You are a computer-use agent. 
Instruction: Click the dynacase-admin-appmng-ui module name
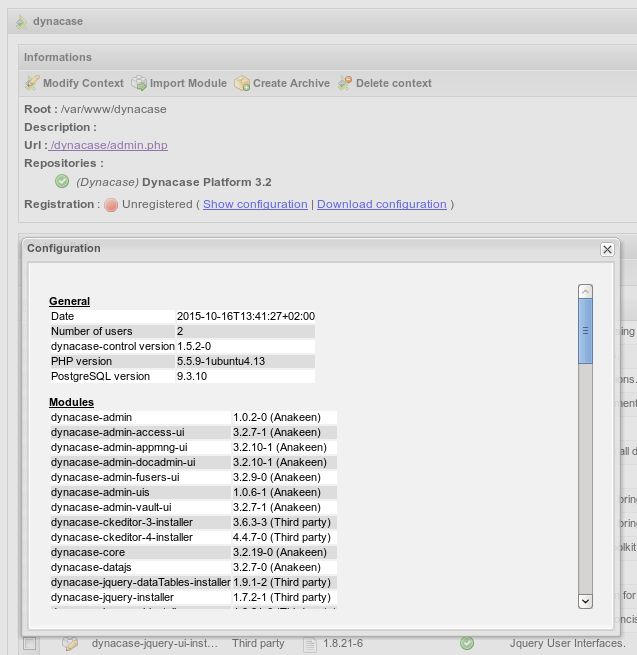[119, 447]
